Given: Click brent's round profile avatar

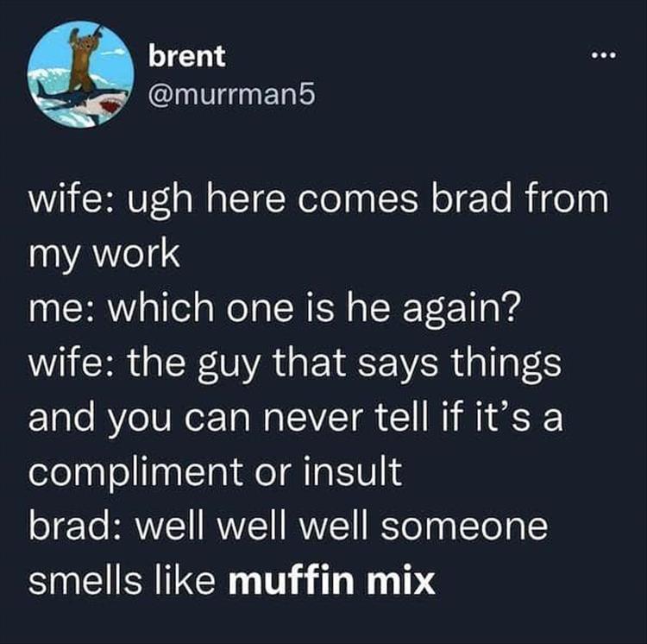Looking at the screenshot, I should pos(81,74).
